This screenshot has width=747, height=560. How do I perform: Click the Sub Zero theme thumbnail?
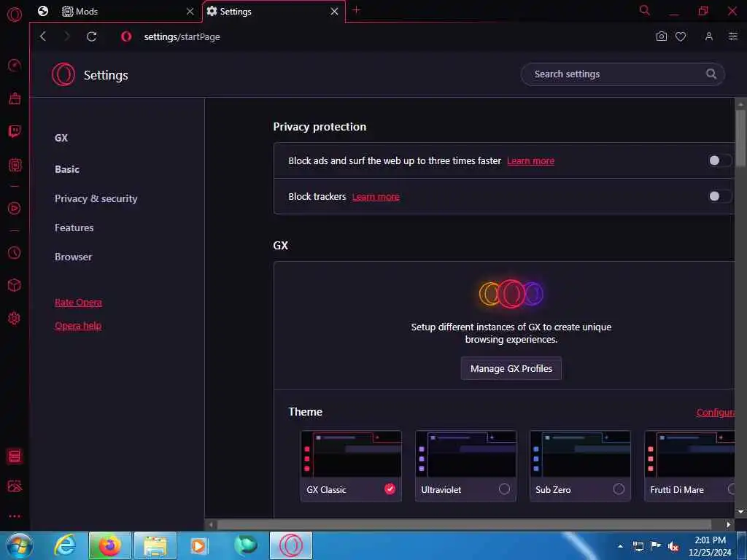click(580, 454)
